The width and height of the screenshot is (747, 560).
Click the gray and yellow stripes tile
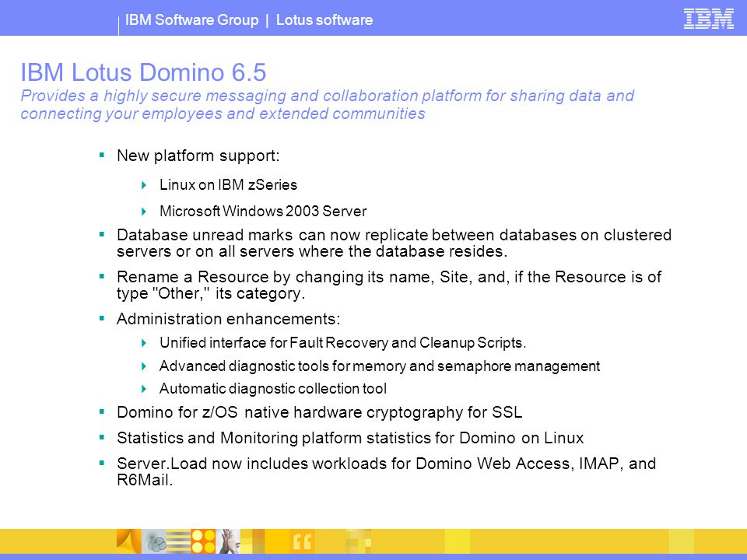tap(178, 541)
